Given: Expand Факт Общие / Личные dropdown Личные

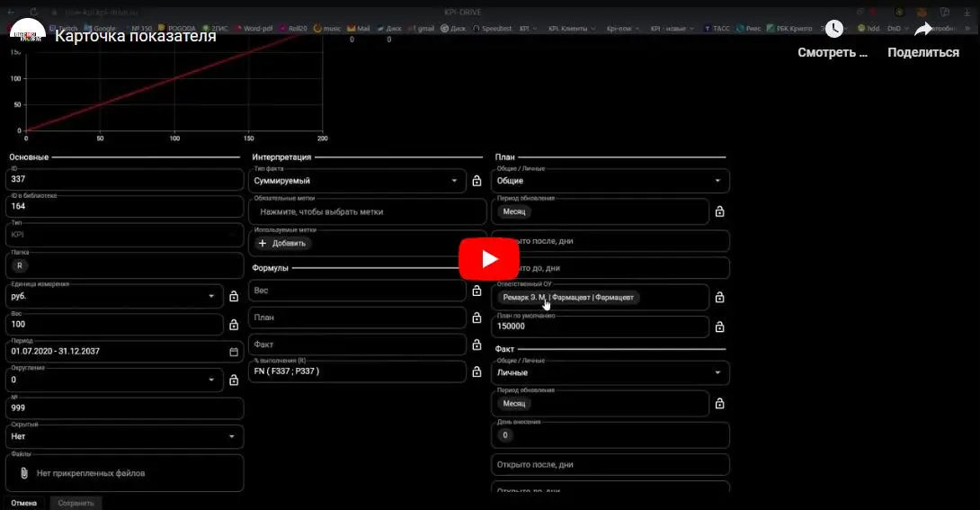Looking at the screenshot, I should (610, 372).
